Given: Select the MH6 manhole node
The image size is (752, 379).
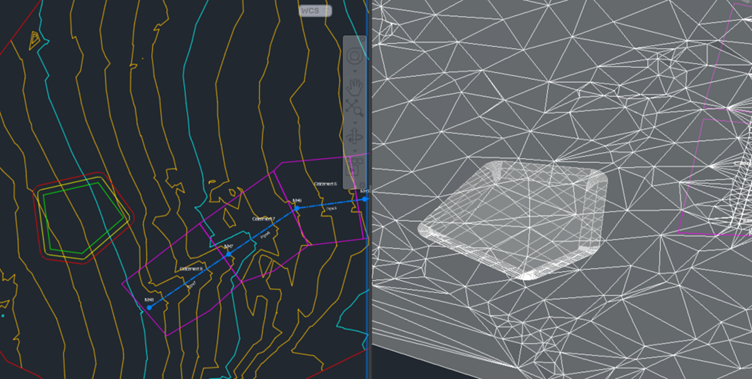Looking at the screenshot, I should coord(297,208).
